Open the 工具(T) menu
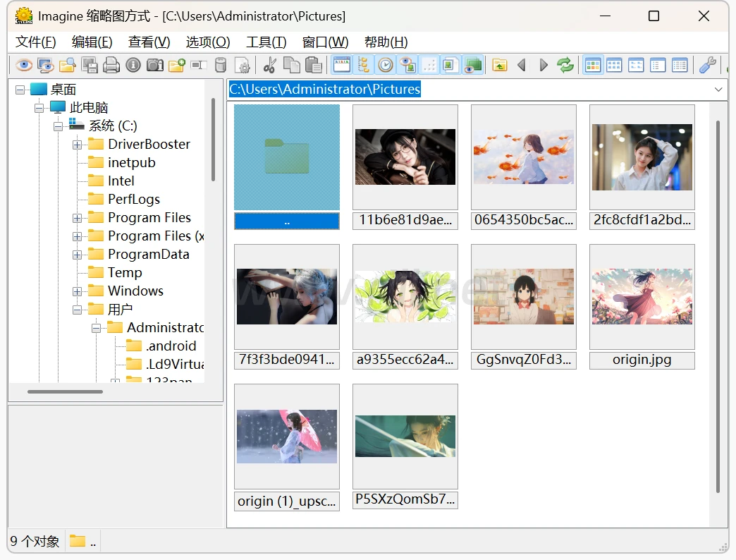The height and width of the screenshot is (560, 736). 266,42
